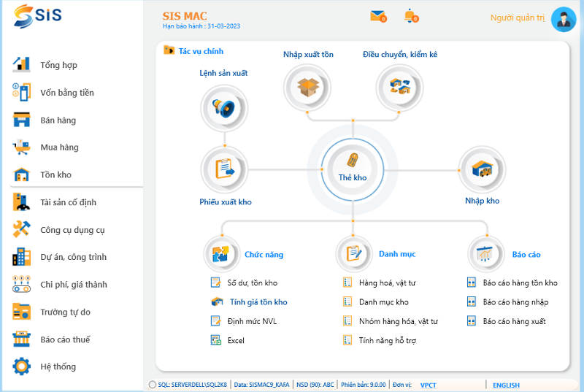Click the Tác vụ chính heading

coord(201,51)
